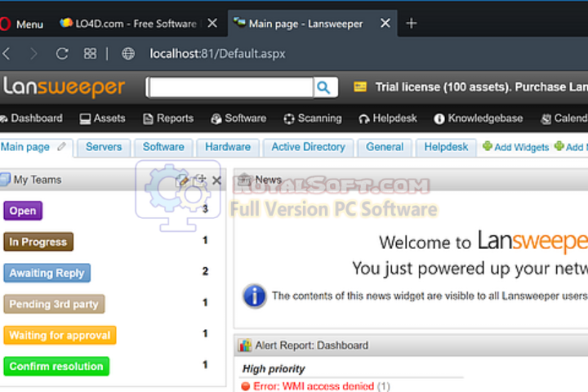The image size is (588, 392).
Task: Open Trial license purchase link
Action: pyautogui.click(x=482, y=87)
